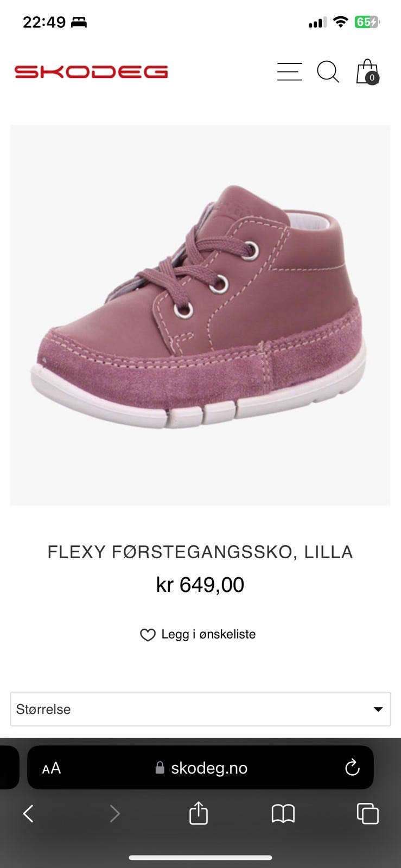Open the hamburger menu icon

290,72
